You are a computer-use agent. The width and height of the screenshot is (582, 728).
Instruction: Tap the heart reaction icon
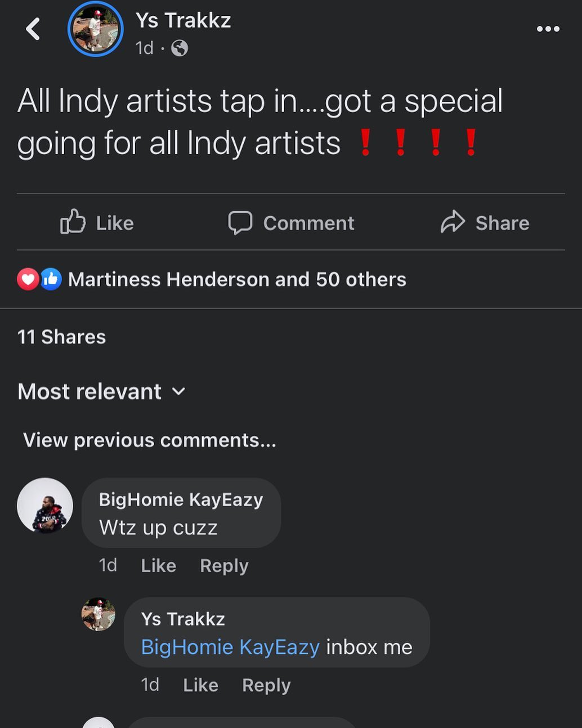[28, 279]
